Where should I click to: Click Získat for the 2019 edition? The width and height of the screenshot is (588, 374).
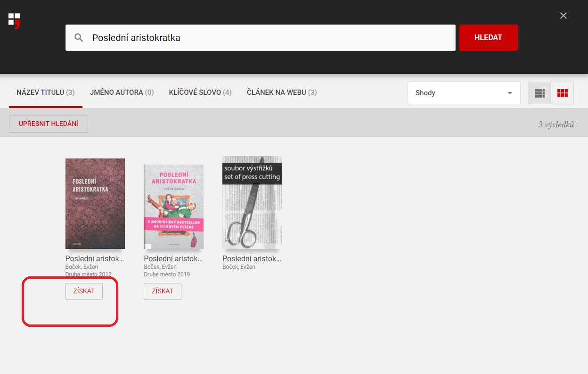[x=163, y=291]
